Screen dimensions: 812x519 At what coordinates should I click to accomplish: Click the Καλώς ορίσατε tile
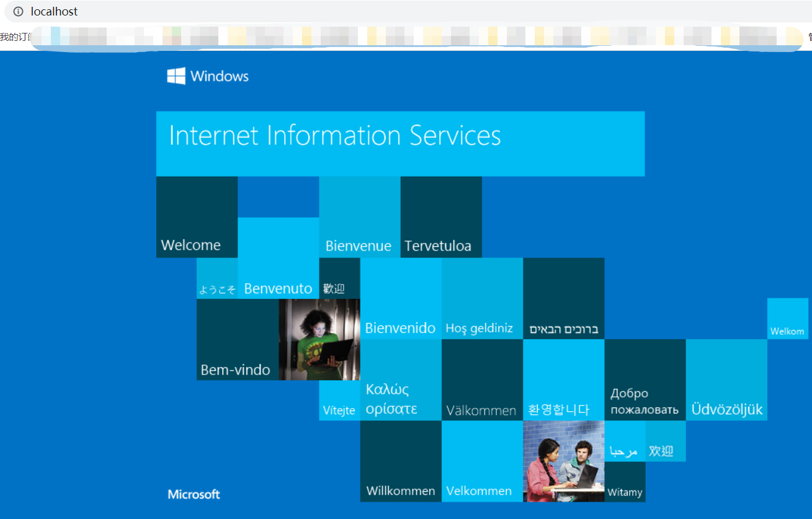coord(401,380)
